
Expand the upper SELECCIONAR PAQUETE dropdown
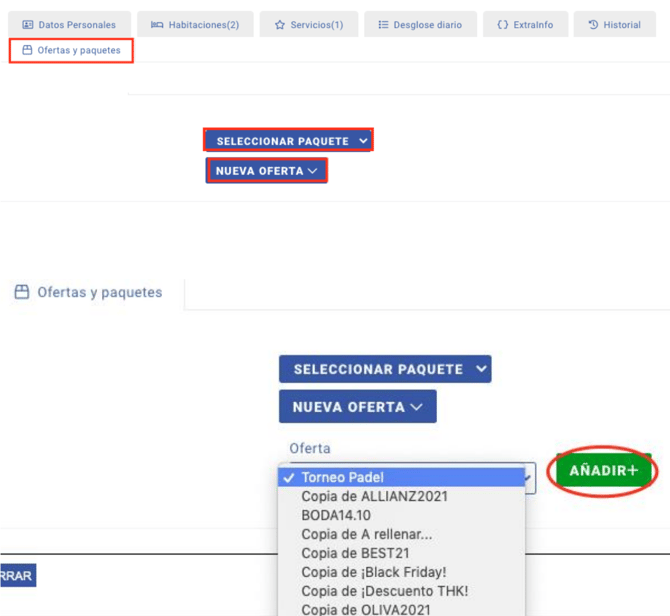[289, 141]
